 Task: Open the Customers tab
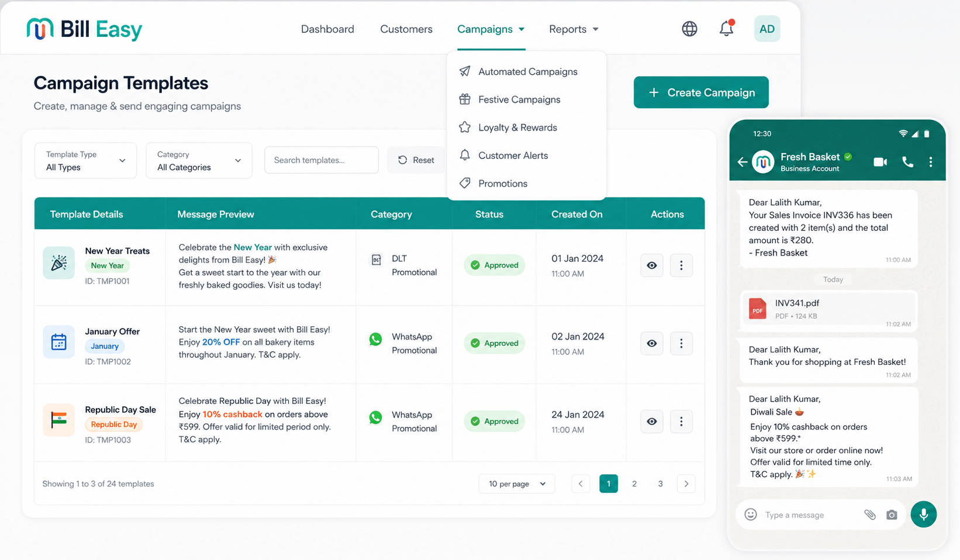406,29
